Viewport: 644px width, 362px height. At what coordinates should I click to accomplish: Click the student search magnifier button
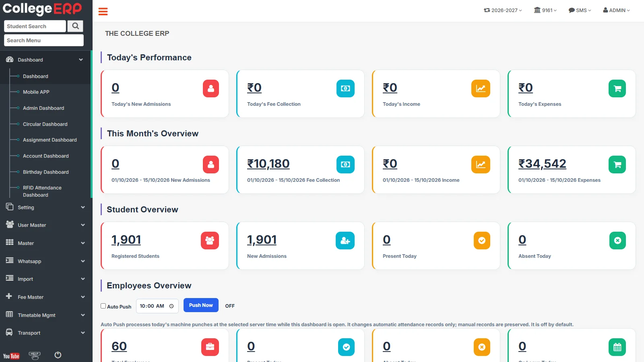[x=75, y=26]
